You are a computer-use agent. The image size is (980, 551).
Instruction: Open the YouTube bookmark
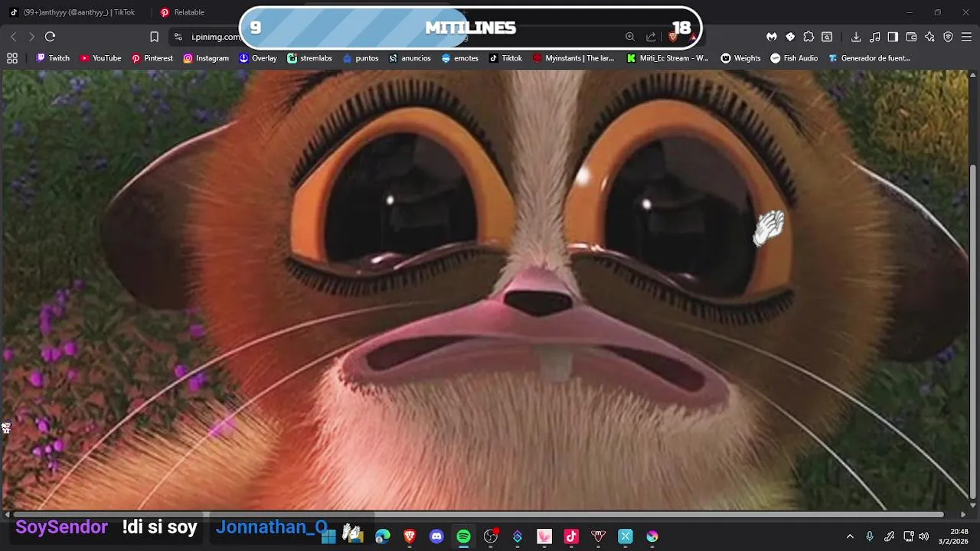click(x=100, y=58)
